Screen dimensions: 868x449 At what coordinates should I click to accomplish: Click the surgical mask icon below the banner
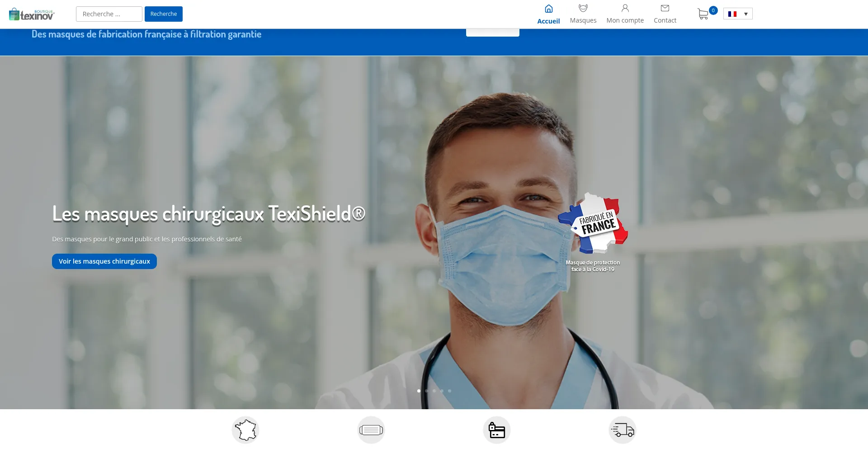pyautogui.click(x=371, y=430)
